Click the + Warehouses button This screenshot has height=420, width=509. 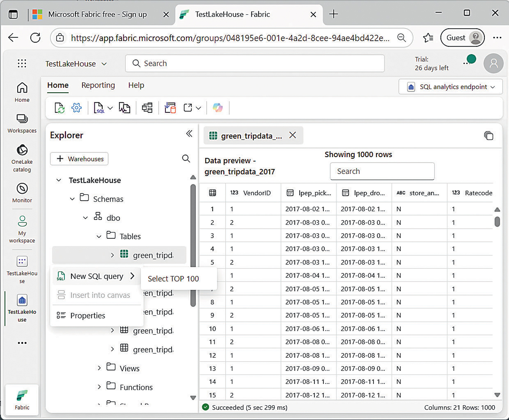click(x=79, y=159)
